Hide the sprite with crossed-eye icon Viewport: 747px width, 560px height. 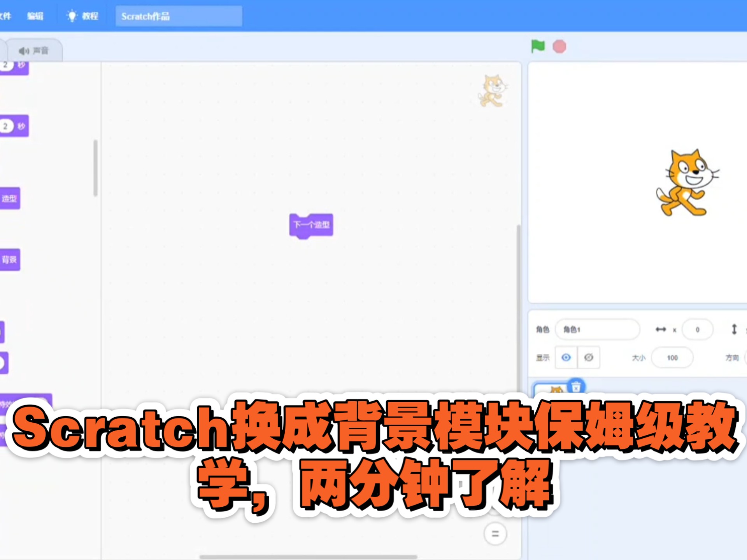point(589,357)
